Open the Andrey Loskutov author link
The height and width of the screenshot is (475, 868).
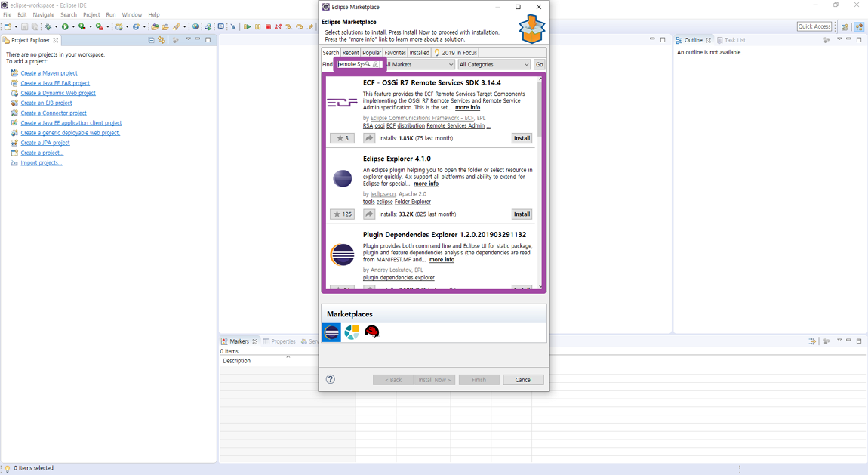click(391, 270)
